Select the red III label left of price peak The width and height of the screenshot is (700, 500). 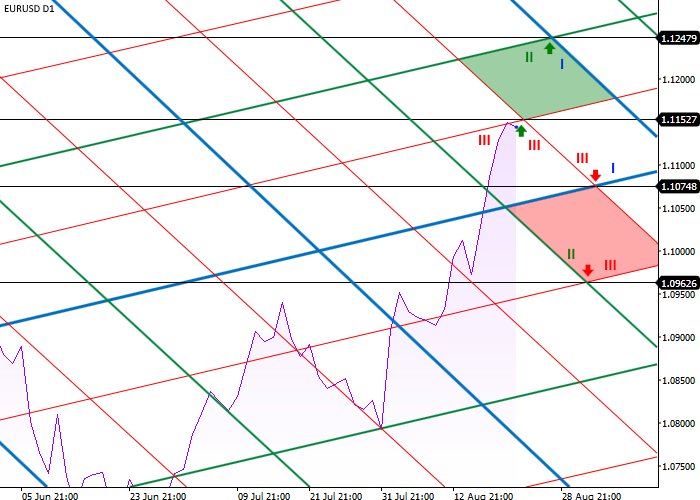[x=484, y=140]
